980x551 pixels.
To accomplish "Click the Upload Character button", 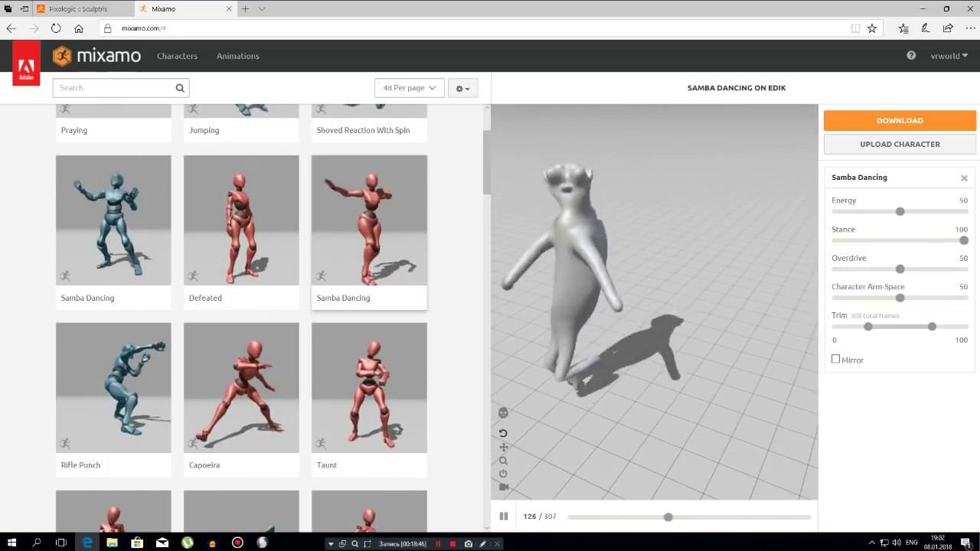I will [x=900, y=144].
